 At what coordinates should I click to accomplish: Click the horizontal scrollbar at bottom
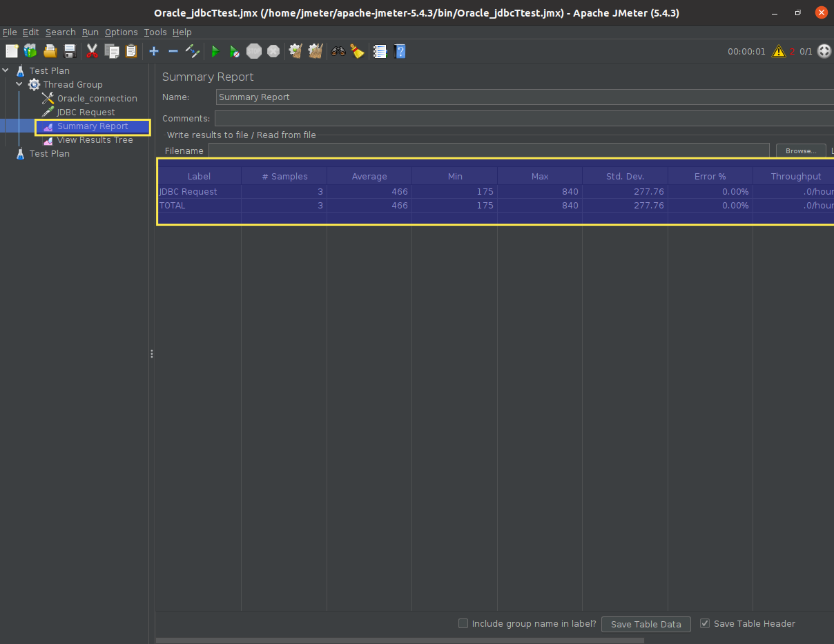[400, 641]
